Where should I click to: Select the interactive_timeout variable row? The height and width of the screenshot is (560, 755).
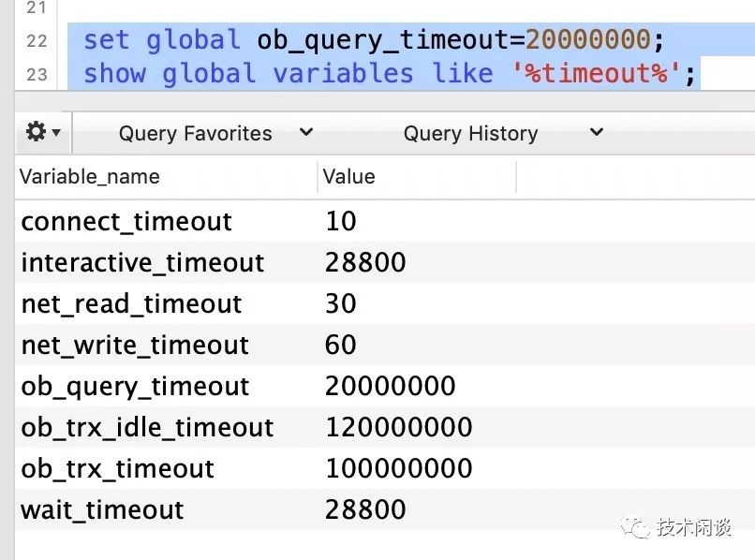click(142, 263)
